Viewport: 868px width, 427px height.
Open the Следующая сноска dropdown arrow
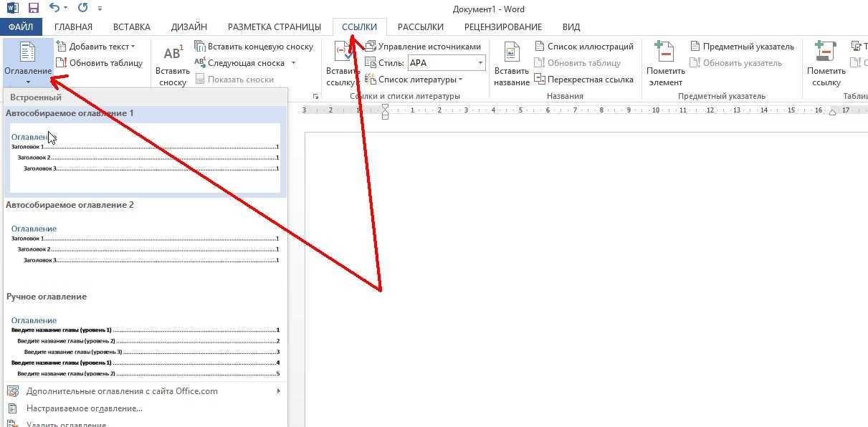[x=293, y=63]
